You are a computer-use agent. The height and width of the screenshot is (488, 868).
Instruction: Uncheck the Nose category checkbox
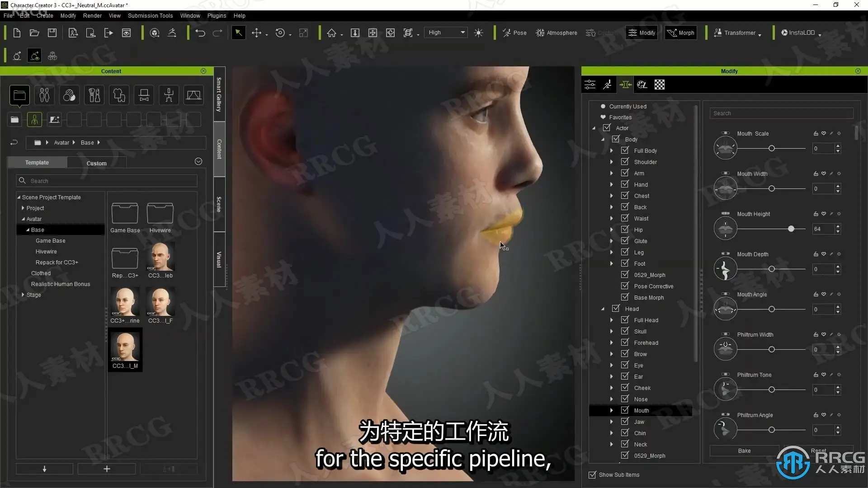(625, 399)
